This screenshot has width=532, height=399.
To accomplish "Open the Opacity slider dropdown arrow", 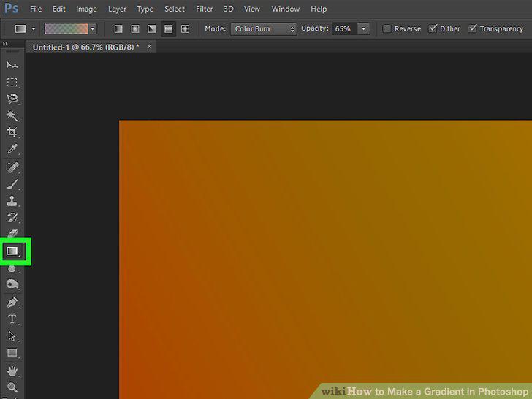I will [364, 29].
